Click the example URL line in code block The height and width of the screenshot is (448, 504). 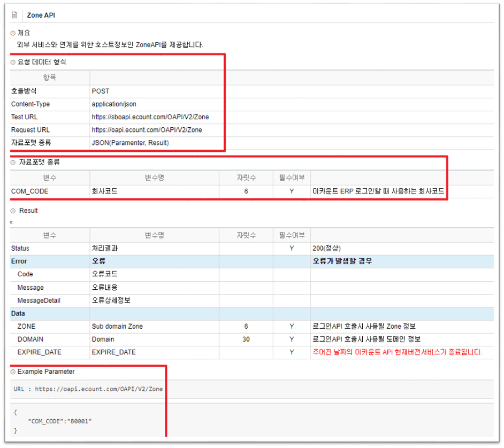(88, 389)
